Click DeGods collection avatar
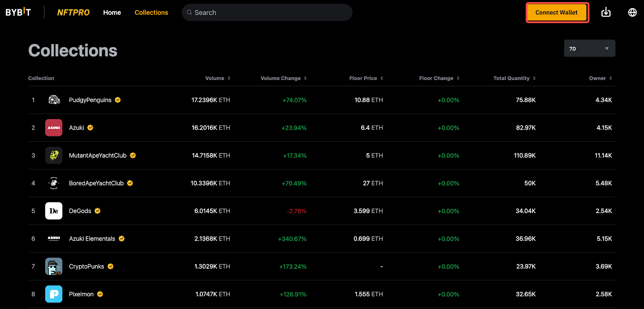Screen dimensions: 644x309 coord(54,211)
